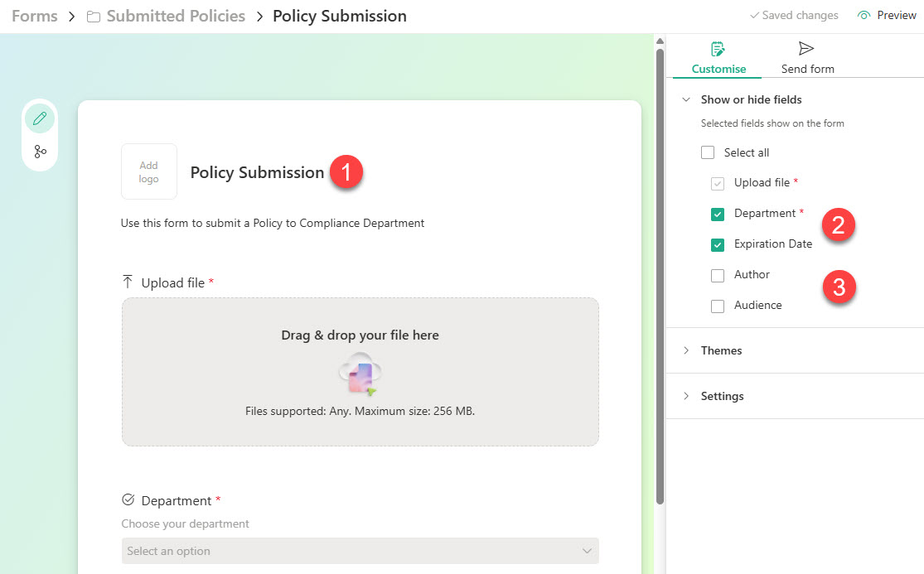
Task: Disable the Expiration Date checkbox
Action: (717, 244)
